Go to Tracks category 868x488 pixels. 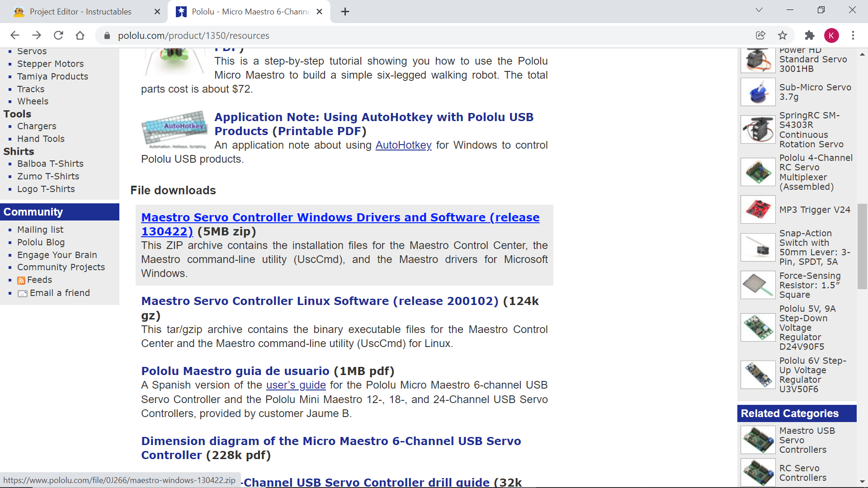pyautogui.click(x=31, y=89)
